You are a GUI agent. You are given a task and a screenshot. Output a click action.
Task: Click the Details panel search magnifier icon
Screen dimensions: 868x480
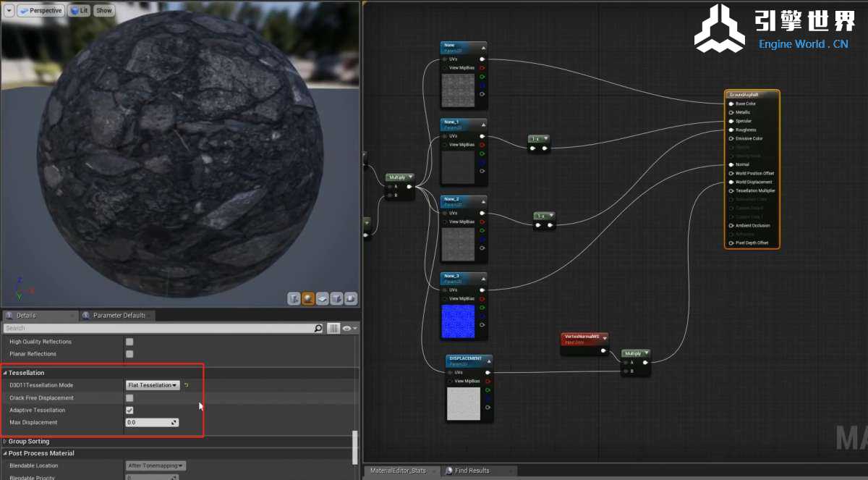(x=318, y=328)
